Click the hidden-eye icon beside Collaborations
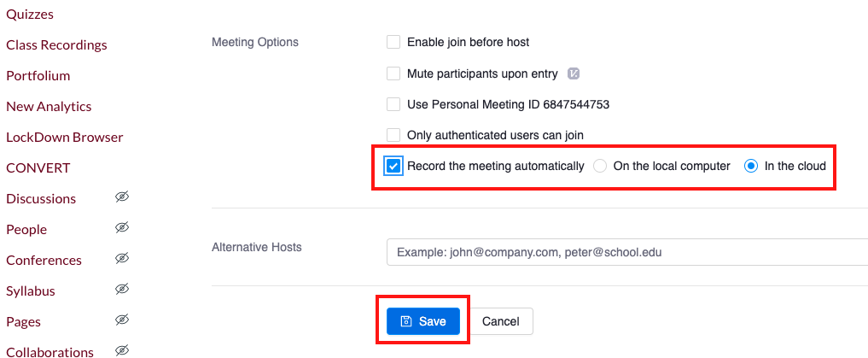Screen dimensions: 868x358 click(122, 350)
